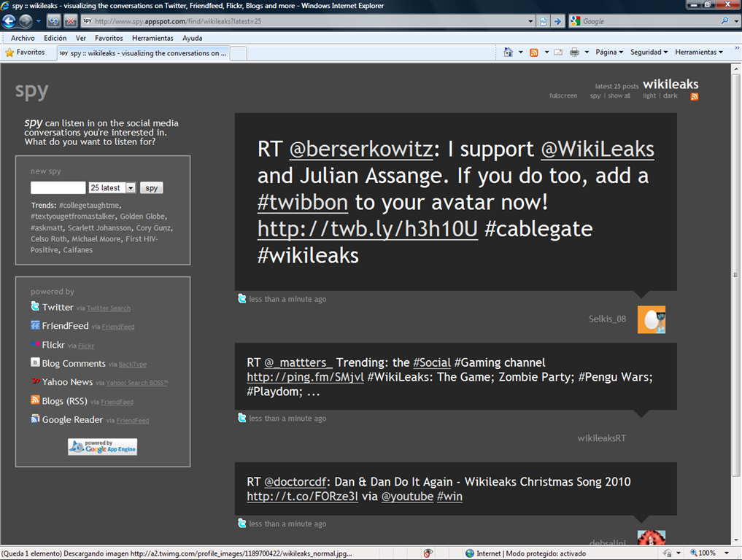Open Ayuda menu
This screenshot has height=560, width=742.
click(192, 39)
